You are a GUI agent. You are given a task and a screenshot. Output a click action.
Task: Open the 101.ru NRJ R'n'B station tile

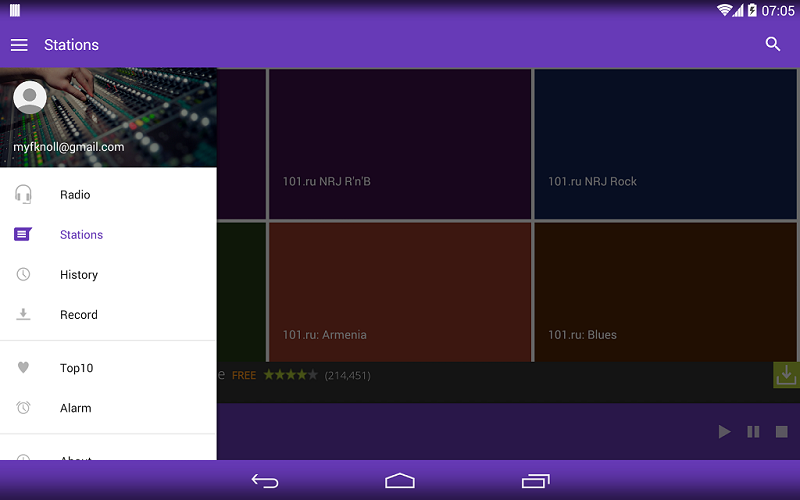pyautogui.click(x=400, y=144)
